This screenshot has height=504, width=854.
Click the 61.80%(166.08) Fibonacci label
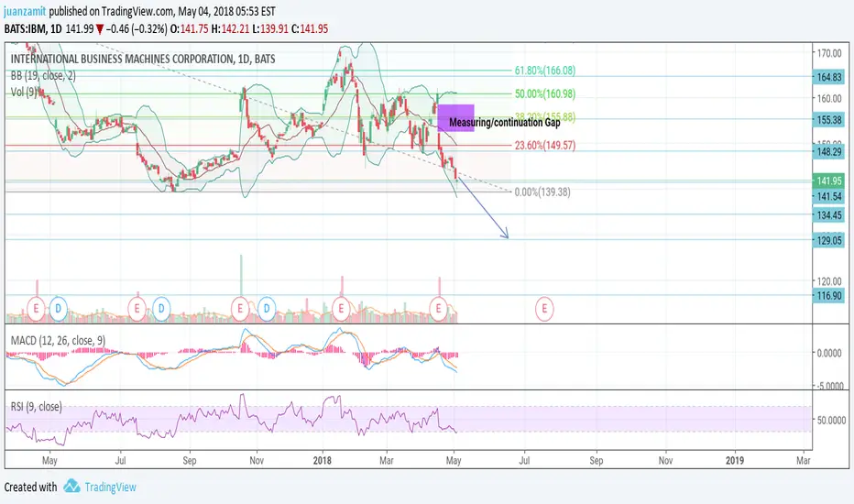(544, 71)
